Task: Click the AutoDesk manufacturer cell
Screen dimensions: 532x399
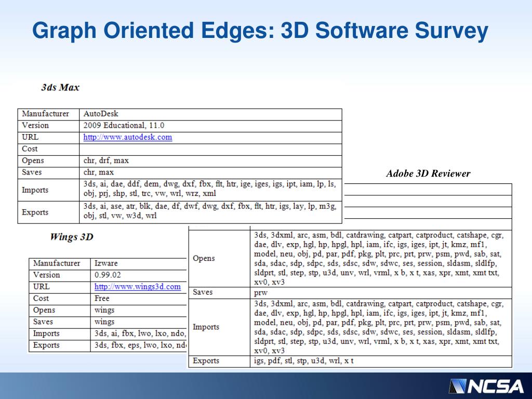Action: [101, 114]
